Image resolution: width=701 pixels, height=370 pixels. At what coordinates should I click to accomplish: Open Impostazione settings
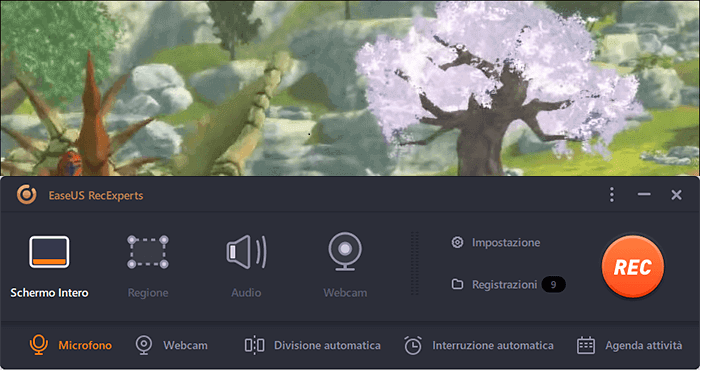[496, 243]
